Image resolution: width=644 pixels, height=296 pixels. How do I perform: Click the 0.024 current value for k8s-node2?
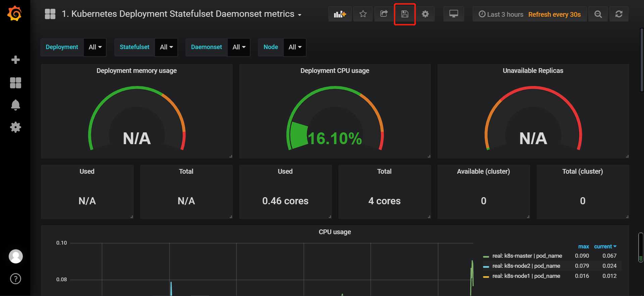point(609,266)
